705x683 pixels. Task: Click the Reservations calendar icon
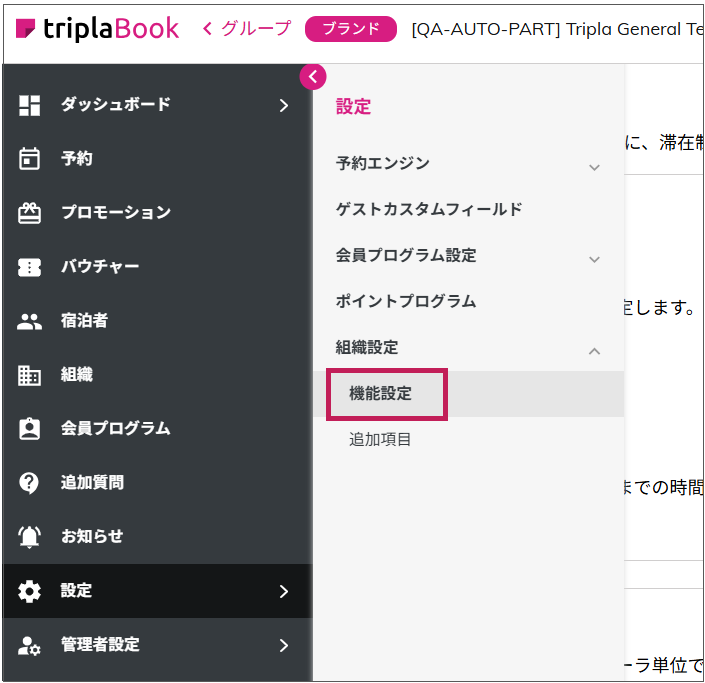pyautogui.click(x=30, y=159)
